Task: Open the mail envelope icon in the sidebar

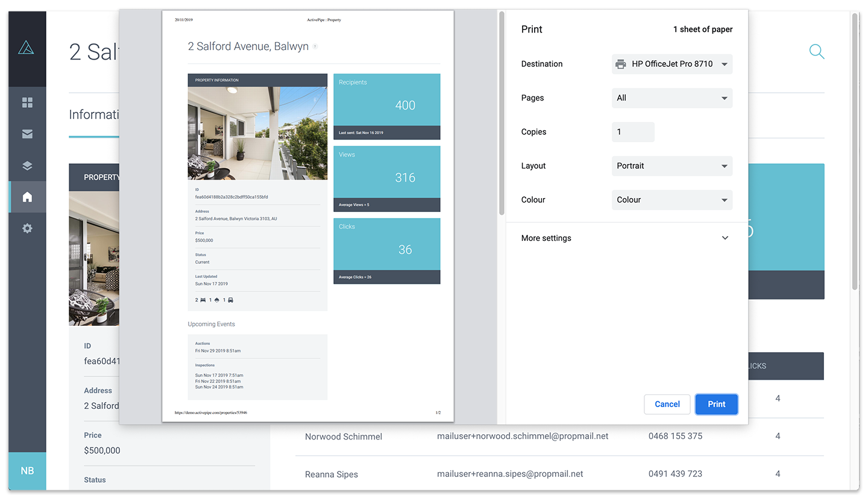Action: coord(27,134)
